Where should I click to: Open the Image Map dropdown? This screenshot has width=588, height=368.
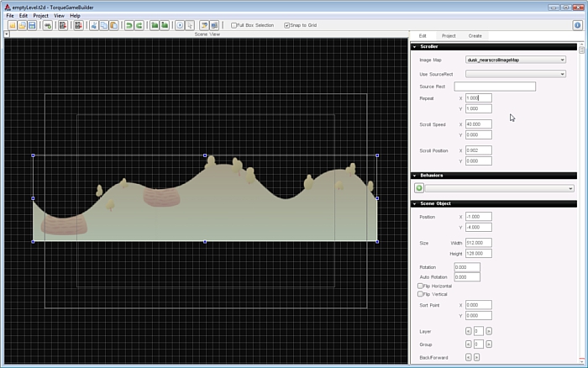point(515,60)
